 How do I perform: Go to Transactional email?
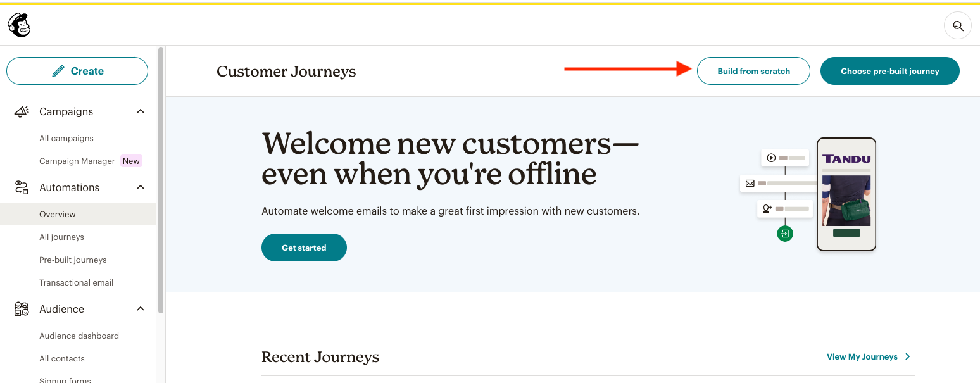77,282
